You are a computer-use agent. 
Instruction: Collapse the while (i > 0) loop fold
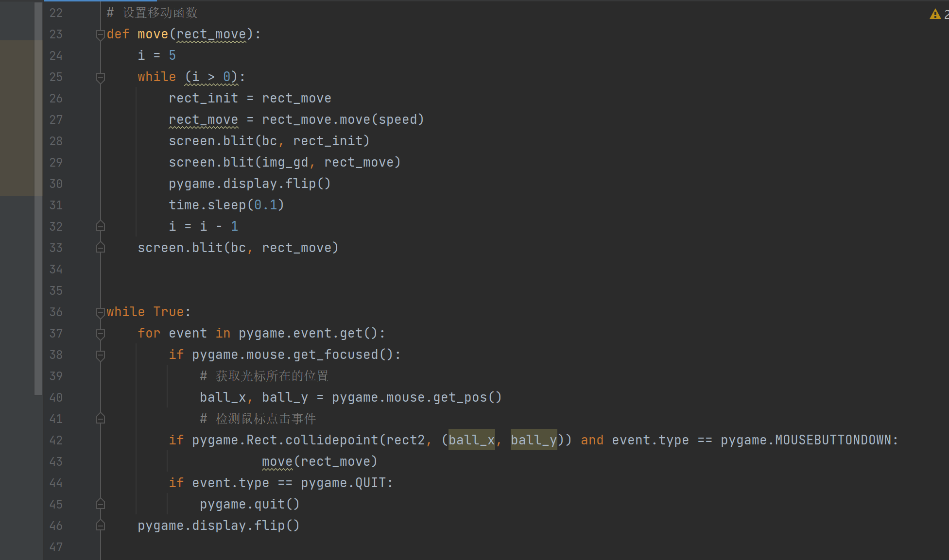[101, 77]
